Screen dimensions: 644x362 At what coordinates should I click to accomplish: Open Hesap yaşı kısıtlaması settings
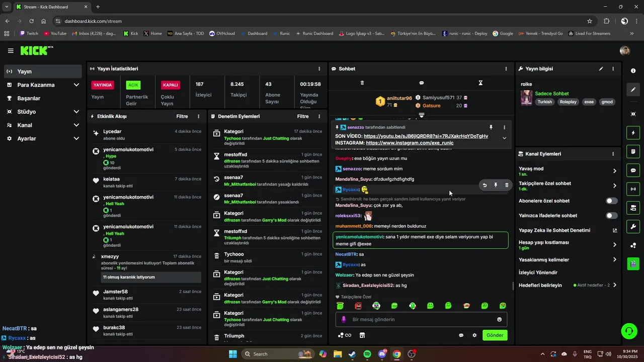(x=568, y=245)
